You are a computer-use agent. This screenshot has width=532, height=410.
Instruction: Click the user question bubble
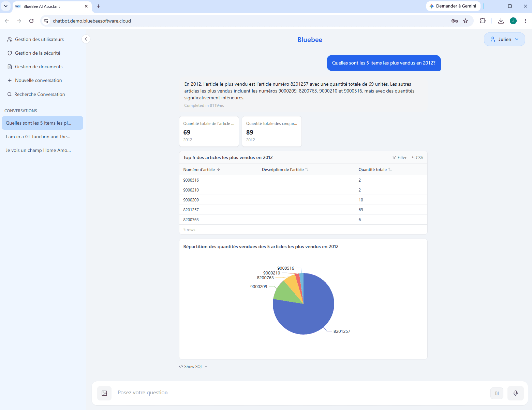384,63
